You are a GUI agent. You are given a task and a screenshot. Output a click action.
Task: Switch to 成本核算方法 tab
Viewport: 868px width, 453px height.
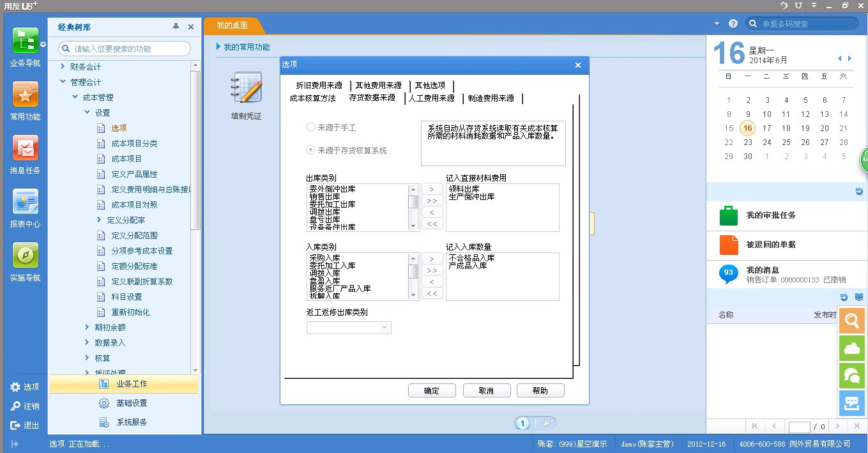[312, 98]
